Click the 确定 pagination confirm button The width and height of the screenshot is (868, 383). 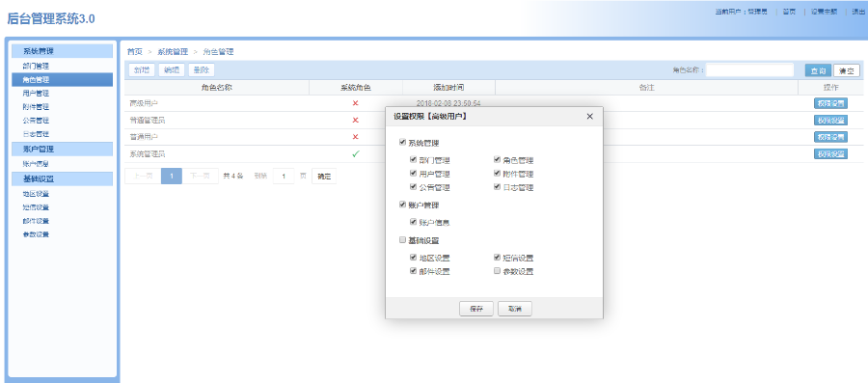click(324, 176)
